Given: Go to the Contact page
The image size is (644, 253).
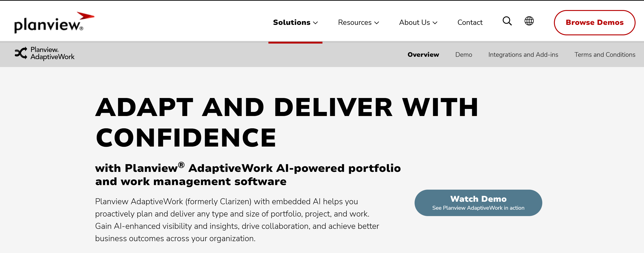Looking at the screenshot, I should click(470, 23).
